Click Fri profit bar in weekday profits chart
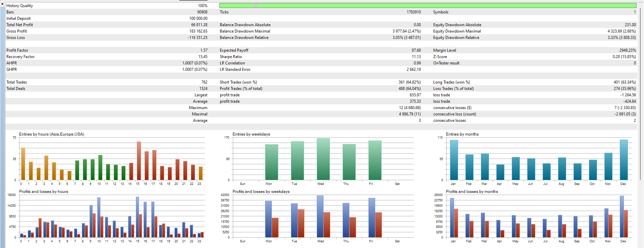This screenshot has height=248, width=644. point(371,218)
